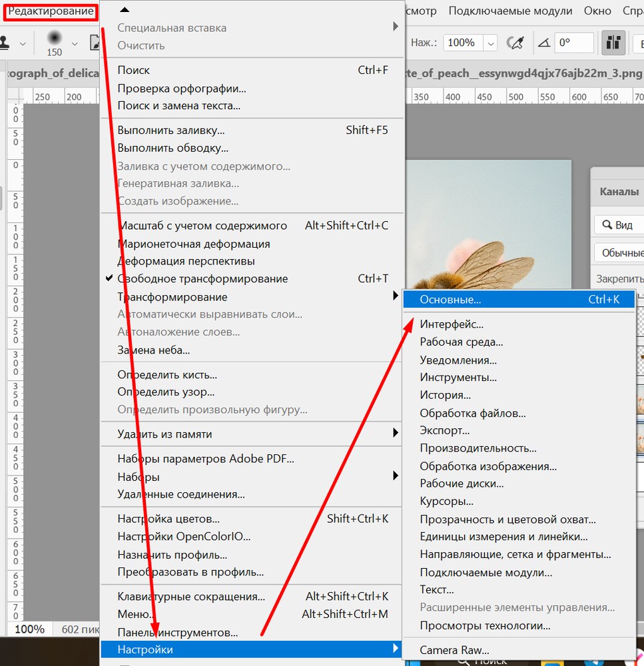Open the Окно menu in menu bar

597,11
